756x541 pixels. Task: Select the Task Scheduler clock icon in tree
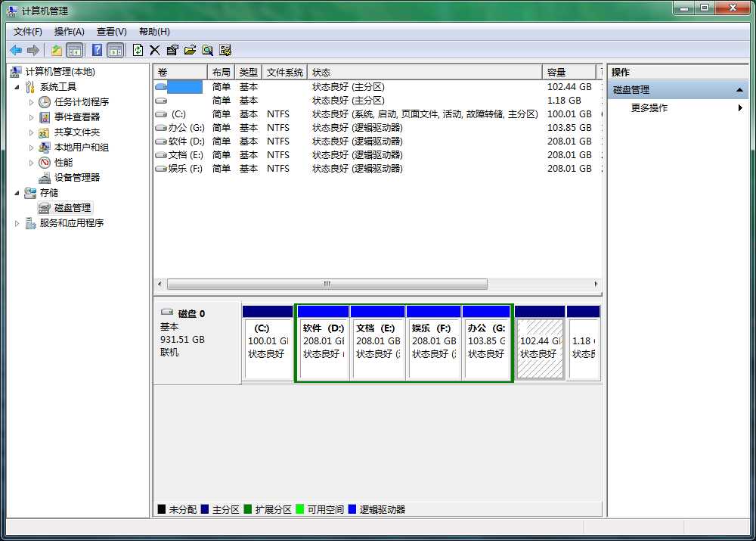coord(45,102)
